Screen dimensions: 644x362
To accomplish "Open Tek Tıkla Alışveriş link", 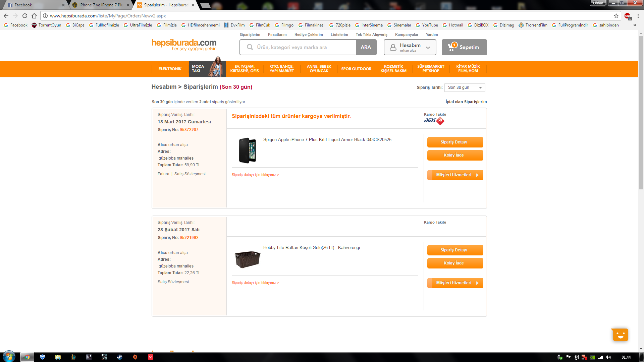I will pos(372,35).
